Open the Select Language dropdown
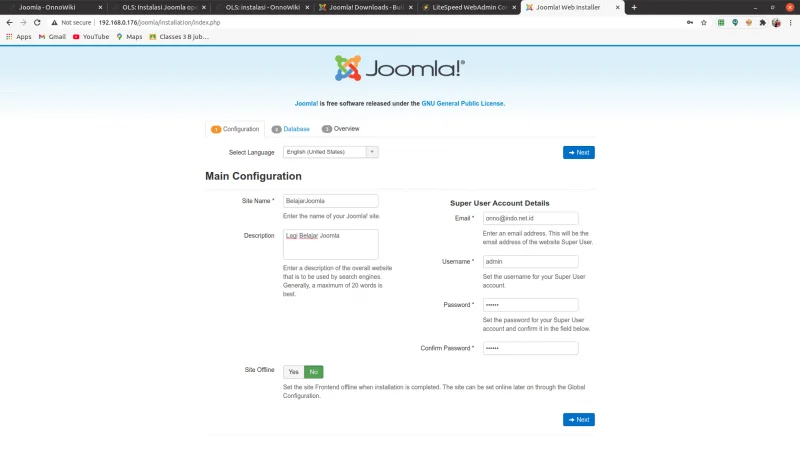Image resolution: width=800 pixels, height=456 pixels. [x=331, y=152]
